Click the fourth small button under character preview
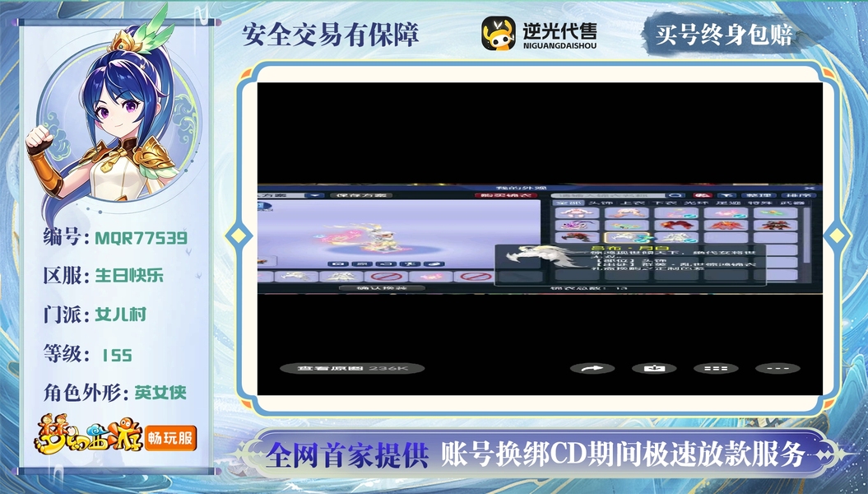This screenshot has height=494, width=868. pos(411,264)
